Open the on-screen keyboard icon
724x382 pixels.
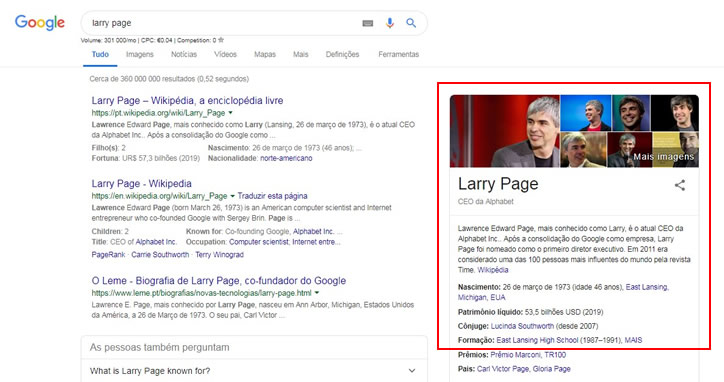tap(368, 23)
